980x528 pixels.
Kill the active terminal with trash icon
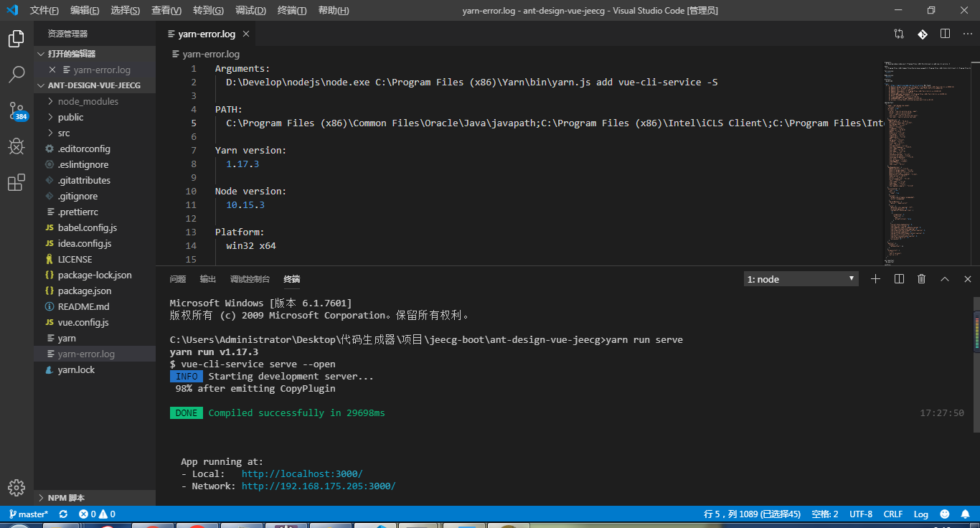[921, 278]
